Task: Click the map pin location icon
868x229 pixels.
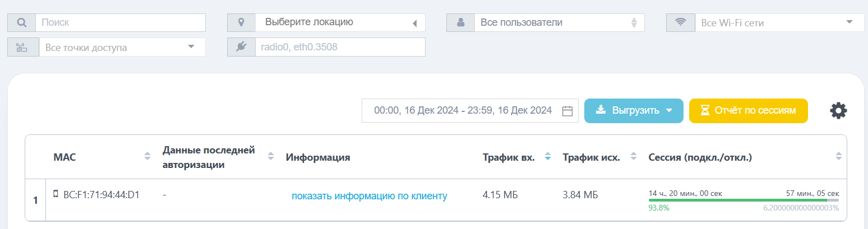Action: click(x=241, y=22)
